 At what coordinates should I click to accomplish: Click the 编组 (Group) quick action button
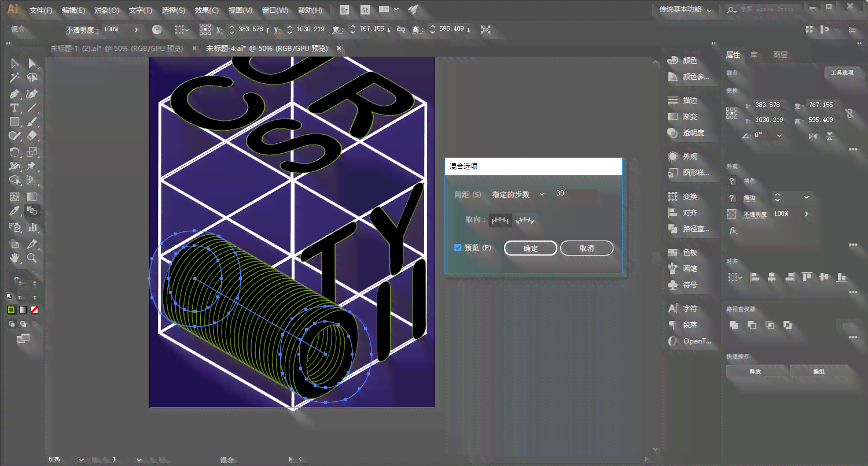click(x=818, y=371)
